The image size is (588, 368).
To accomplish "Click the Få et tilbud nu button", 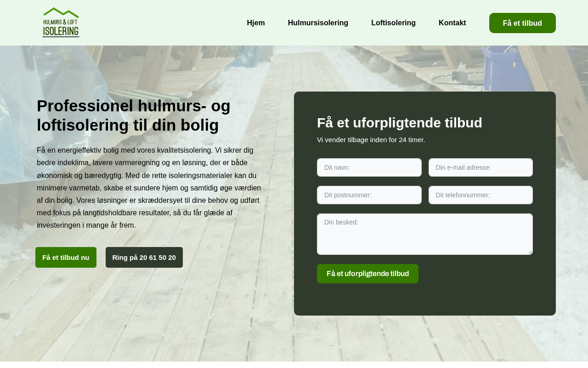I will pyautogui.click(x=66, y=258).
